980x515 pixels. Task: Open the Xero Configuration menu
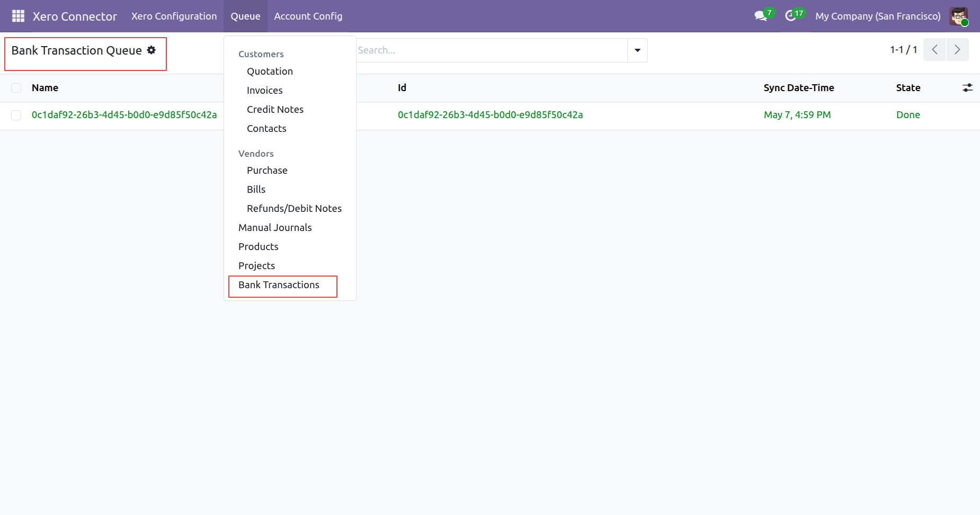point(174,16)
